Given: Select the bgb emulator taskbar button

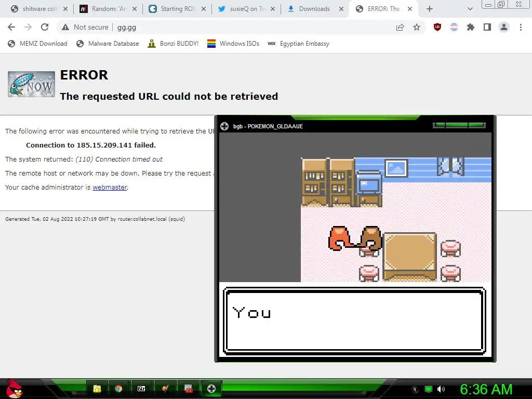Looking at the screenshot, I should tap(211, 389).
